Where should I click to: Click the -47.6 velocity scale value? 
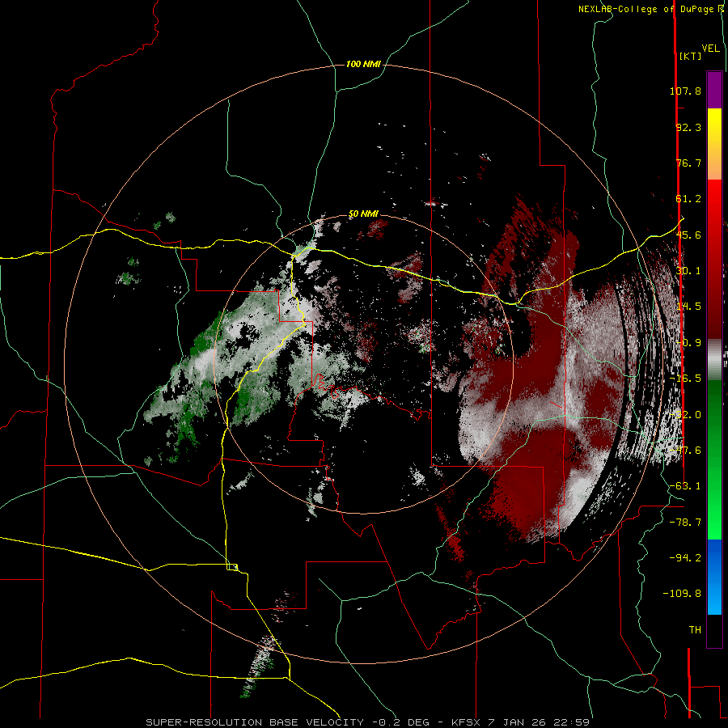(x=685, y=451)
